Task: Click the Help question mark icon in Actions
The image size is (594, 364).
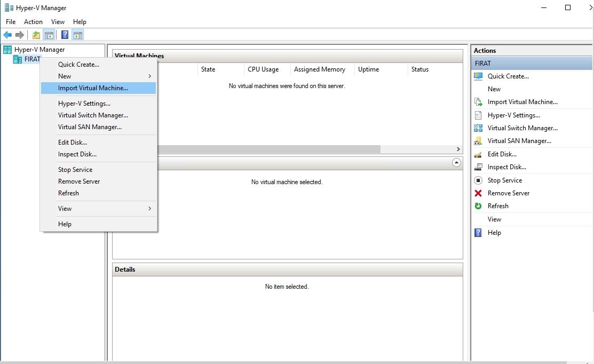Action: (x=478, y=233)
